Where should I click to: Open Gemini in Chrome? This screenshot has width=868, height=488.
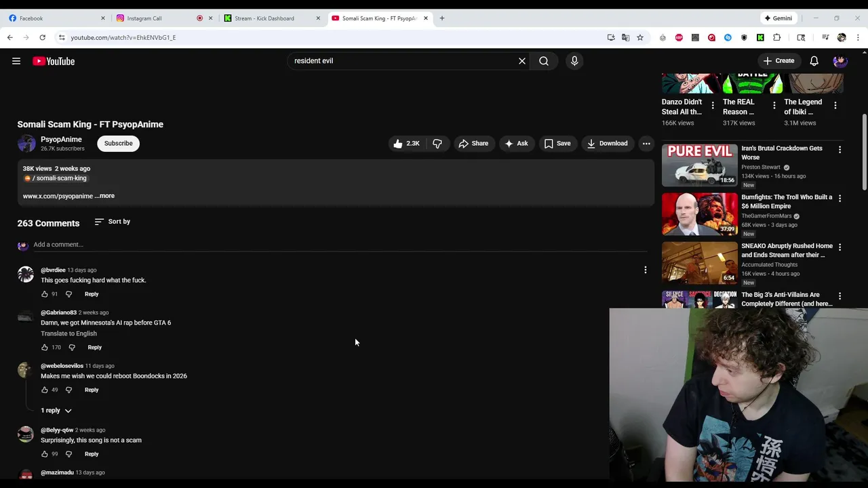click(x=778, y=18)
